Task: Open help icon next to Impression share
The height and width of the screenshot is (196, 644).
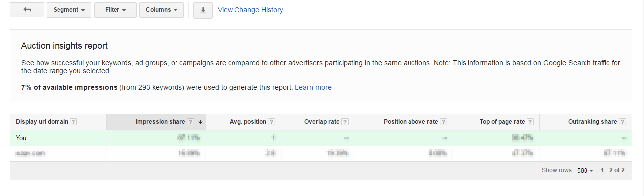Action: click(190, 122)
